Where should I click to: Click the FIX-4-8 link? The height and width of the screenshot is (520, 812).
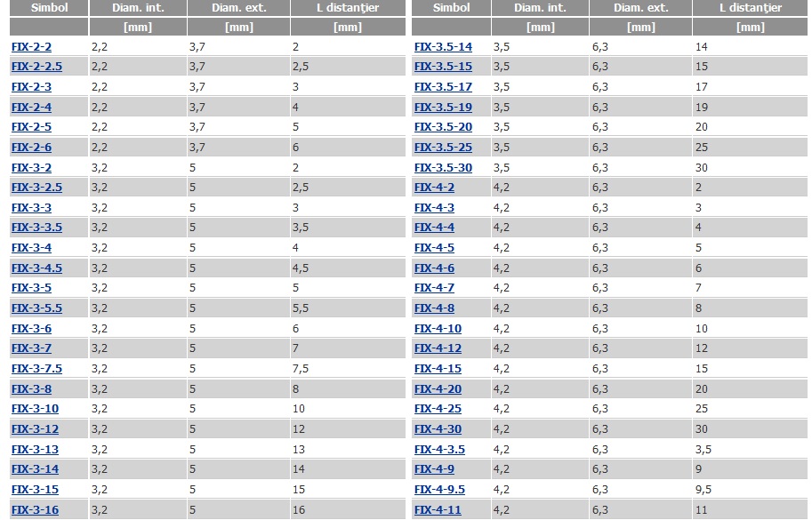(435, 308)
